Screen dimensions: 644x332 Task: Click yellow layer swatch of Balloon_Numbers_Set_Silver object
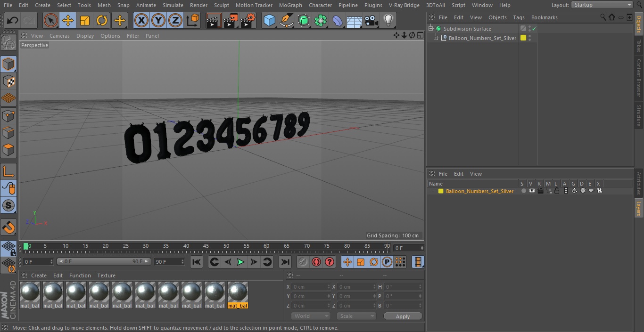[x=523, y=38]
